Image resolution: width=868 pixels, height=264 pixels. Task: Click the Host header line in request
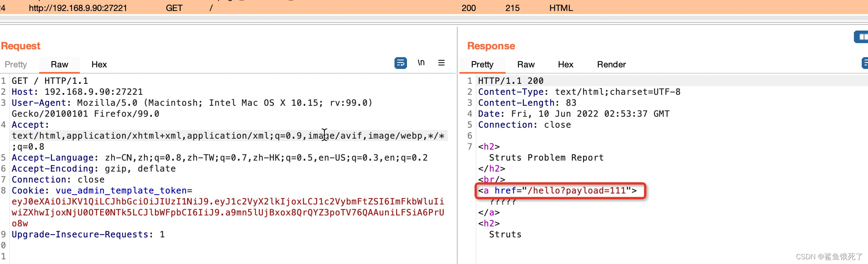[77, 92]
